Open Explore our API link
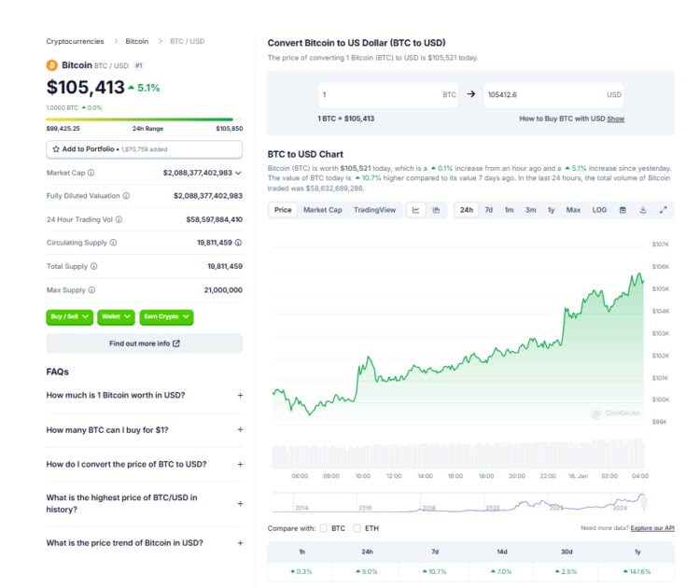This screenshot has width=700, height=588. tap(652, 528)
